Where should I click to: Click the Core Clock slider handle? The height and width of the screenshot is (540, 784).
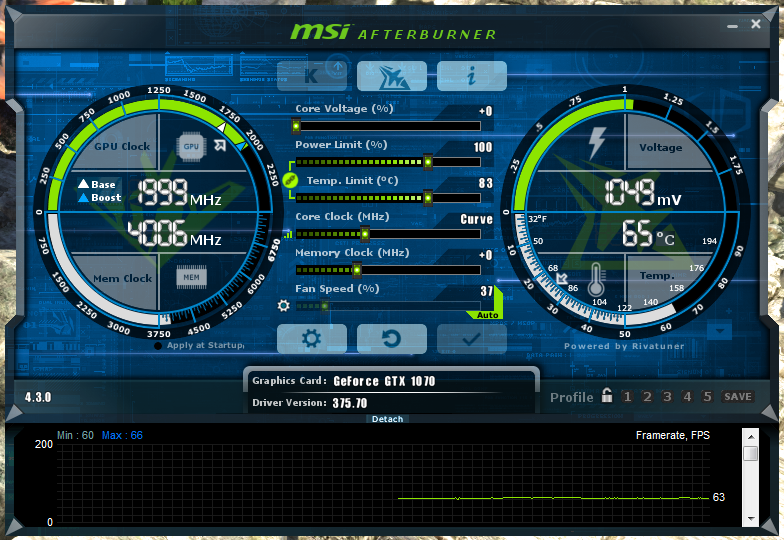365,234
